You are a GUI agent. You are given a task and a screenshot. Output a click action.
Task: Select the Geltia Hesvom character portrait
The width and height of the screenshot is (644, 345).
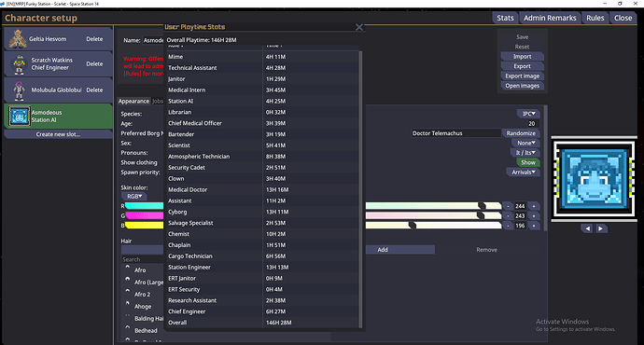(18, 39)
